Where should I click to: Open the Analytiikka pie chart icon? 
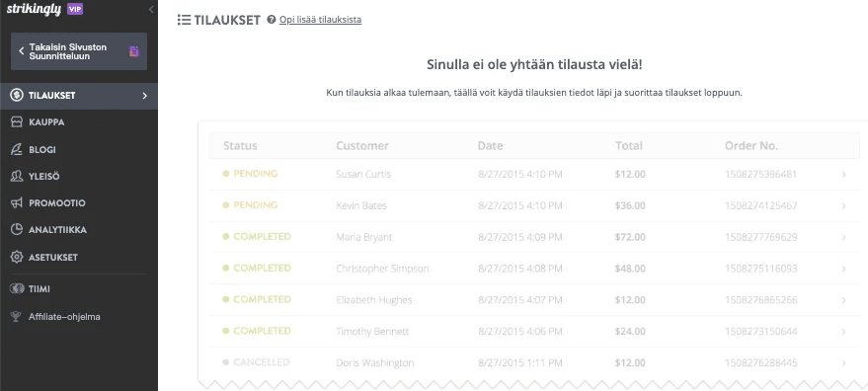pos(17,230)
